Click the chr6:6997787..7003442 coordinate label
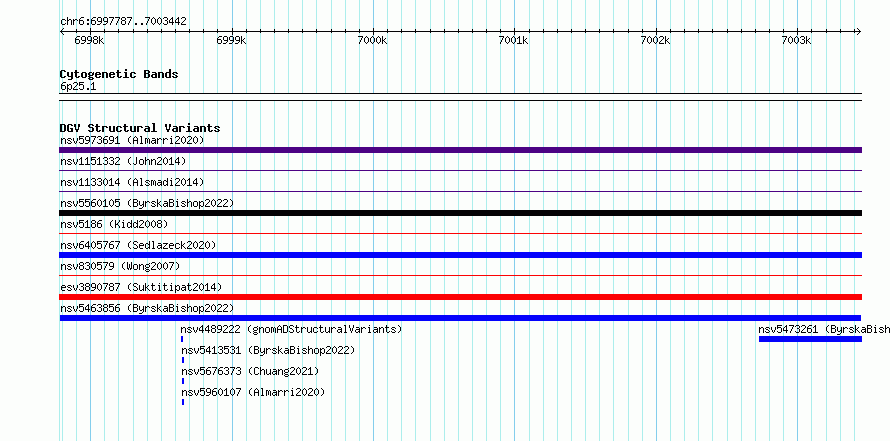Viewport: 890px width, 441px height. click(123, 22)
